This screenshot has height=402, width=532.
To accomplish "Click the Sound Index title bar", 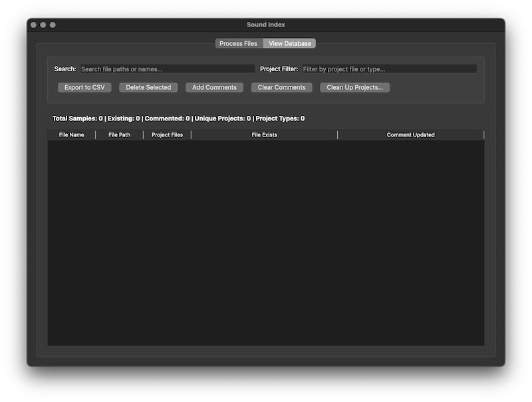I will point(266,24).
